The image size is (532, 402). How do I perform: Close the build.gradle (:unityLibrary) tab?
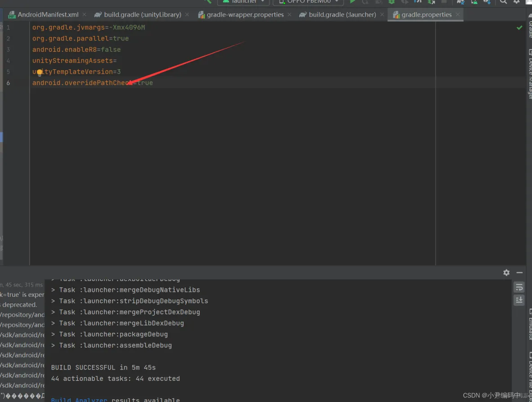pyautogui.click(x=187, y=14)
